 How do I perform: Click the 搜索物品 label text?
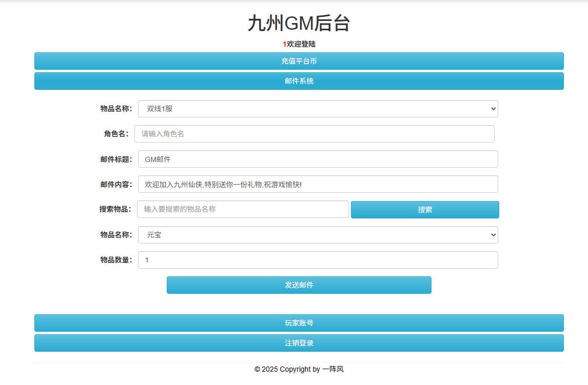point(115,209)
